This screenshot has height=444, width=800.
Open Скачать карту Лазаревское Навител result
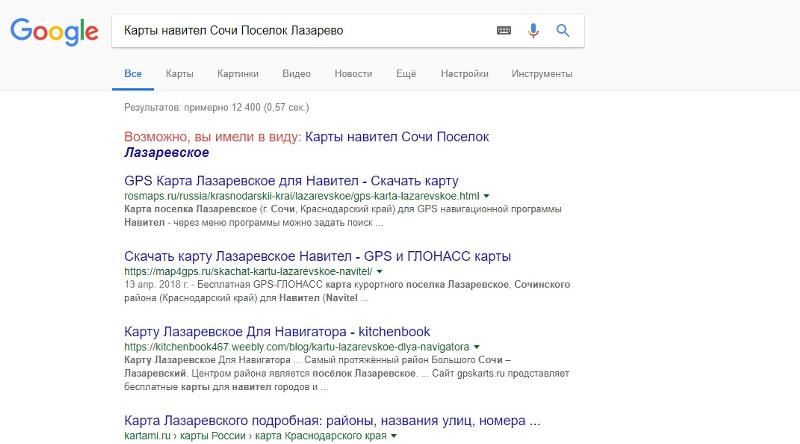pos(317,256)
